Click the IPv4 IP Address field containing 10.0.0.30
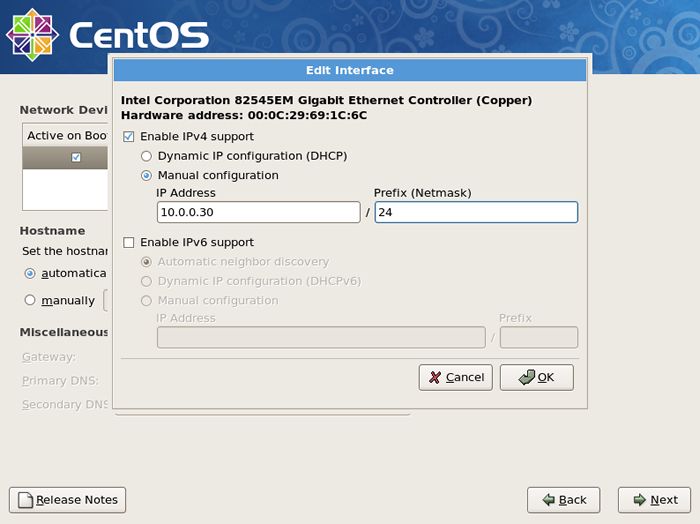The width and height of the screenshot is (700, 524). tap(258, 212)
